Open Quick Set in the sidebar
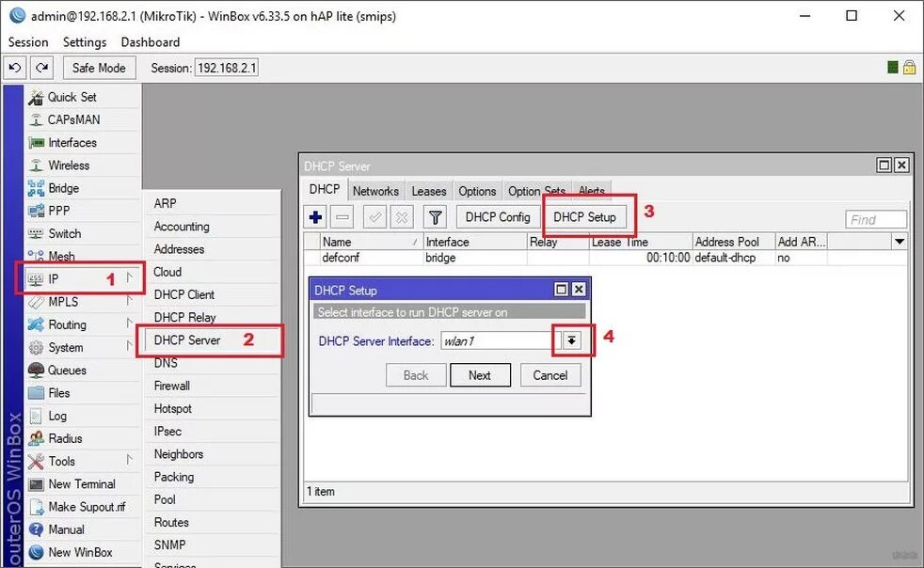This screenshot has height=568, width=924. (83, 97)
